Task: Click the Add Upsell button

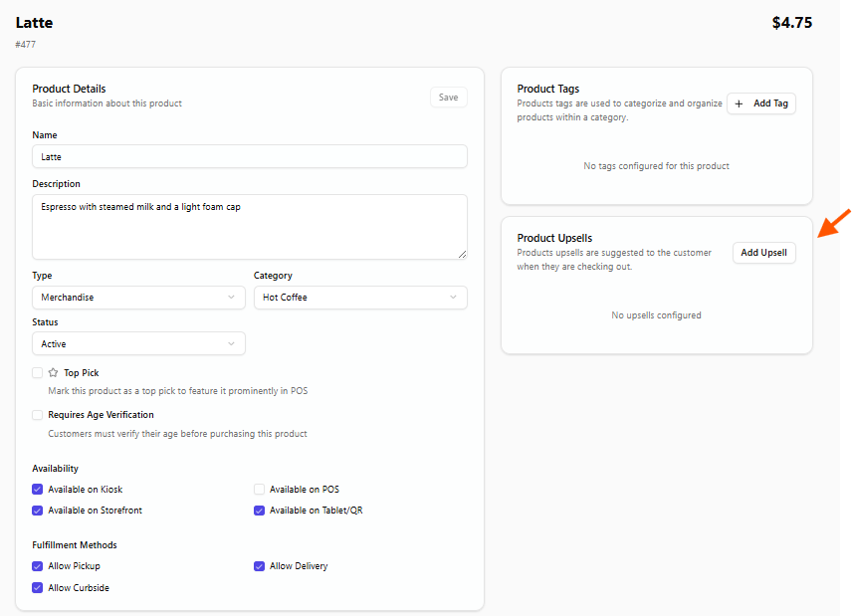Action: (763, 253)
